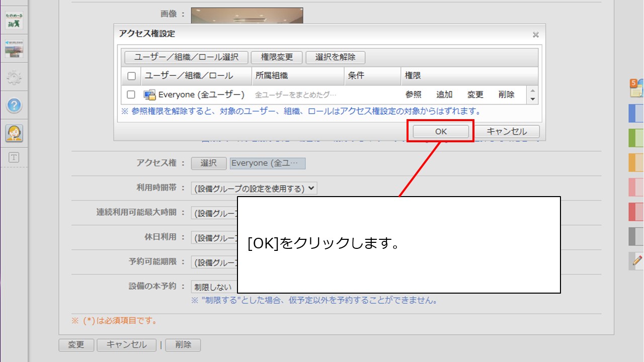
Task: Open the sticky notes icon with badge 5
Action: [x=636, y=88]
